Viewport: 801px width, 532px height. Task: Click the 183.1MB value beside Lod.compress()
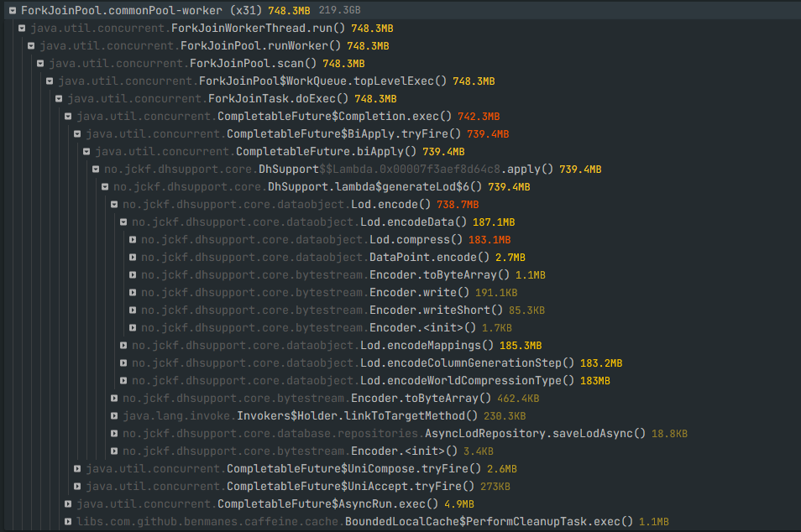pyautogui.click(x=489, y=240)
